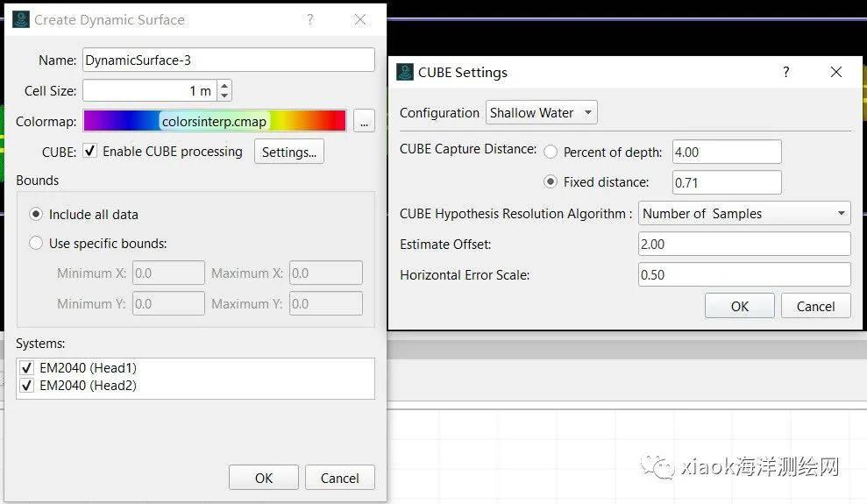Decrease cell size with the down arrow
This screenshot has height=504, width=867.
point(224,95)
